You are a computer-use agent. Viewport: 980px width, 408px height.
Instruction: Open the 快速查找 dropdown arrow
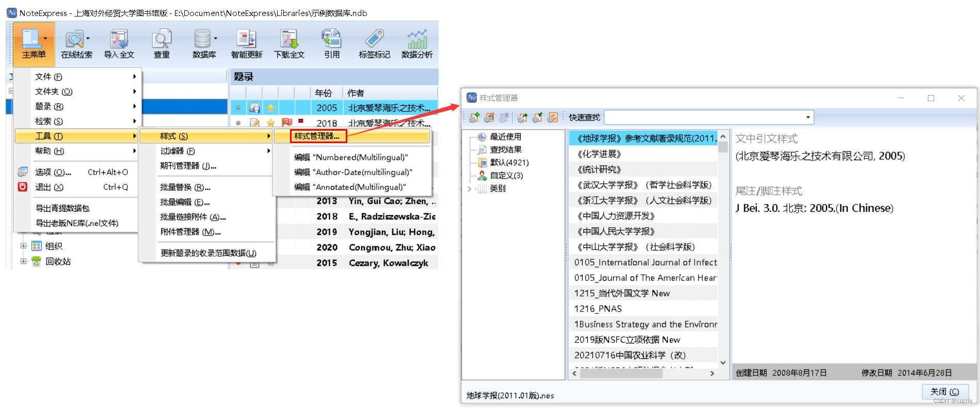[x=808, y=117]
